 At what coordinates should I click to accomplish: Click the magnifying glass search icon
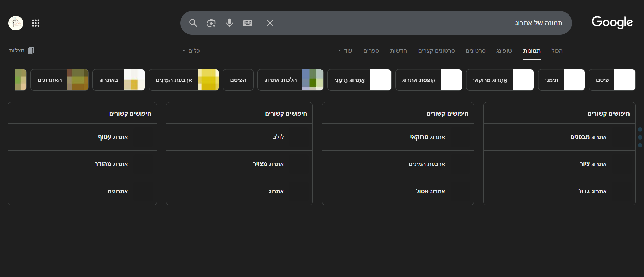pyautogui.click(x=193, y=23)
